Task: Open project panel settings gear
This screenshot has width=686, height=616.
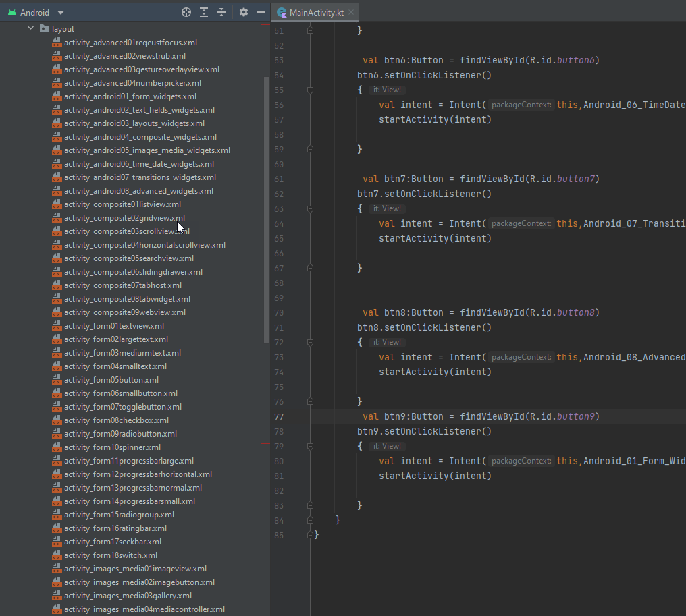Action: coord(244,12)
